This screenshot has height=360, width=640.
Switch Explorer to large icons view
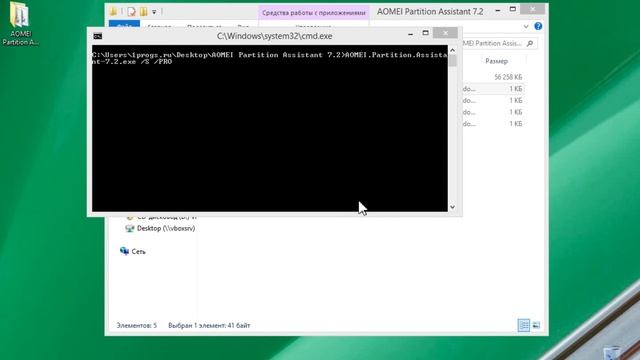(536, 325)
